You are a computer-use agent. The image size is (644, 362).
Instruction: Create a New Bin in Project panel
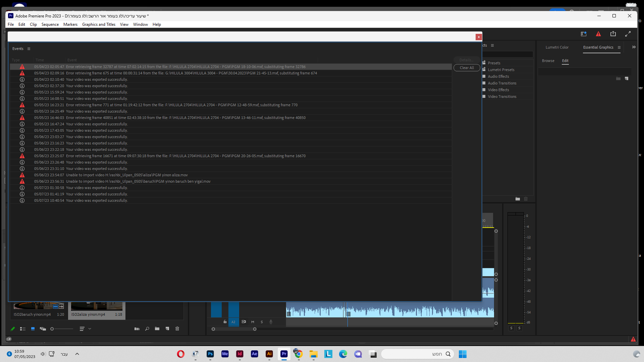tap(157, 329)
